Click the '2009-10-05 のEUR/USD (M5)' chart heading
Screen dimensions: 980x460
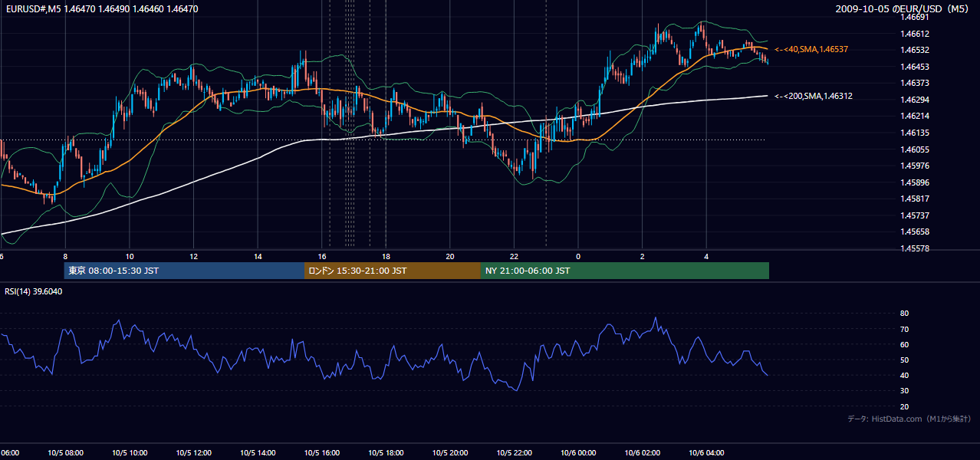tap(903, 9)
